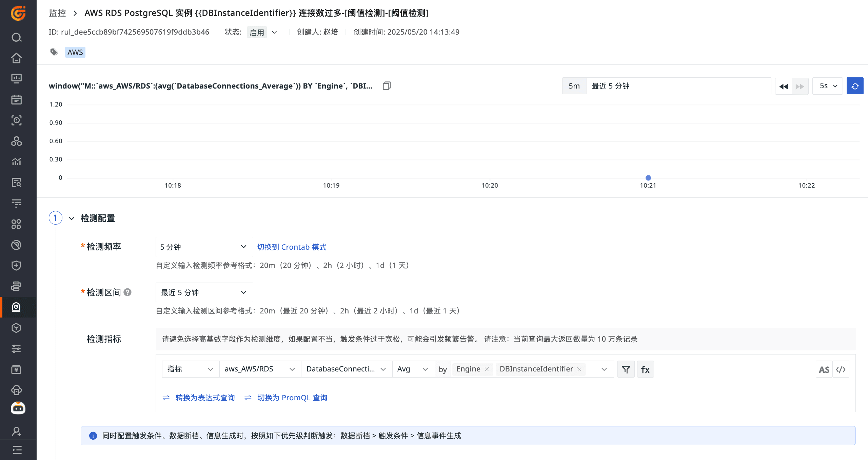Viewport: 868px width, 460px height.
Task: Click the step 1 circle marker
Action: click(56, 218)
